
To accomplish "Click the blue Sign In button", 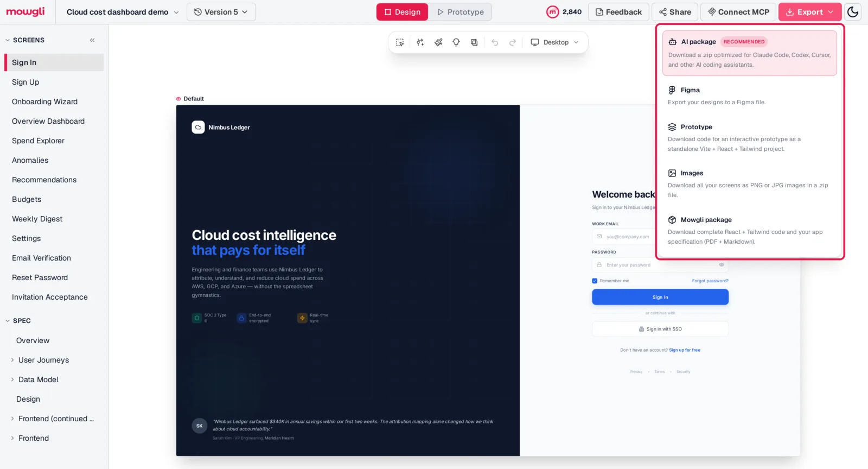I will (660, 297).
